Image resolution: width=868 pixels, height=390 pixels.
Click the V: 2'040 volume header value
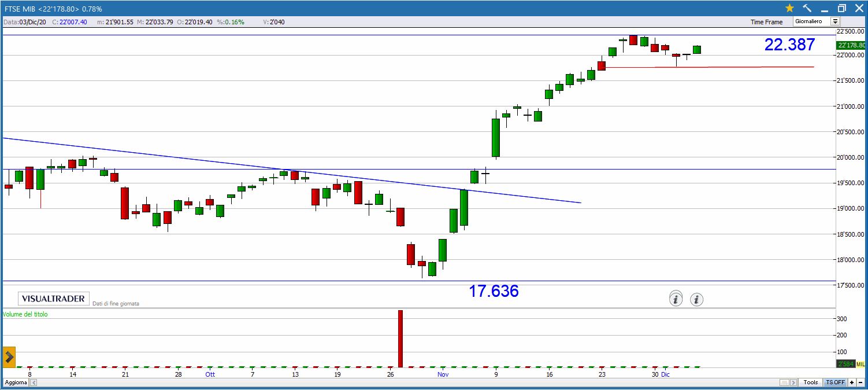point(274,22)
